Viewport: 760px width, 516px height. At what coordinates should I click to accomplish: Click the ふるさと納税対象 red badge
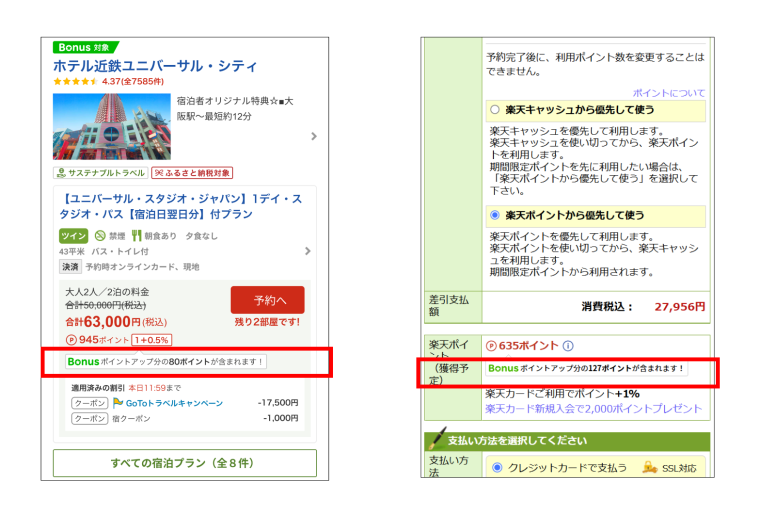(192, 173)
